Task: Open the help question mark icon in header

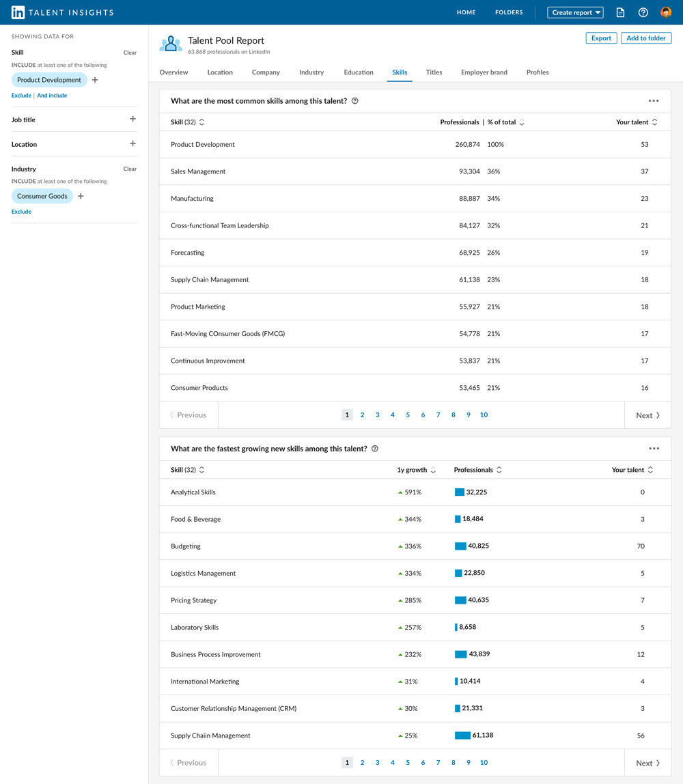Action: [643, 12]
